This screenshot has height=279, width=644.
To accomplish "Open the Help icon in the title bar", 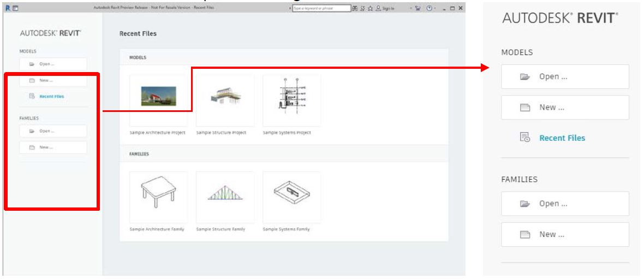I will [429, 8].
